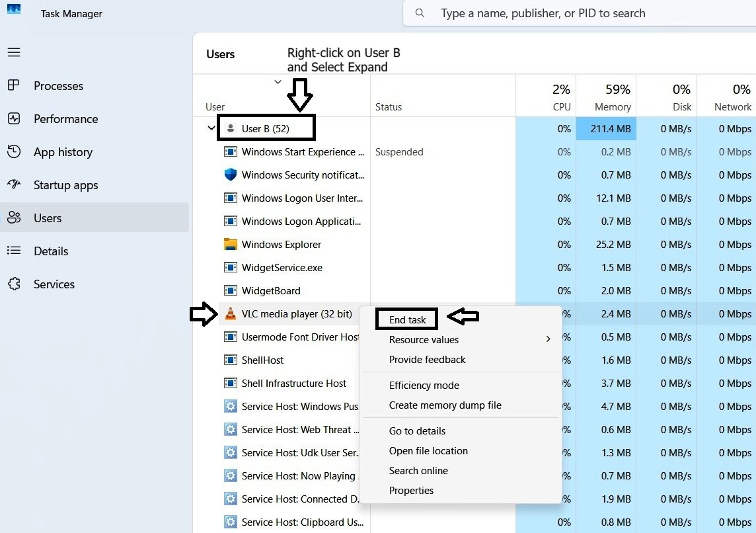Click the Shell Infrastructure Host process icon
This screenshot has height=533, width=756.
coord(231,383)
